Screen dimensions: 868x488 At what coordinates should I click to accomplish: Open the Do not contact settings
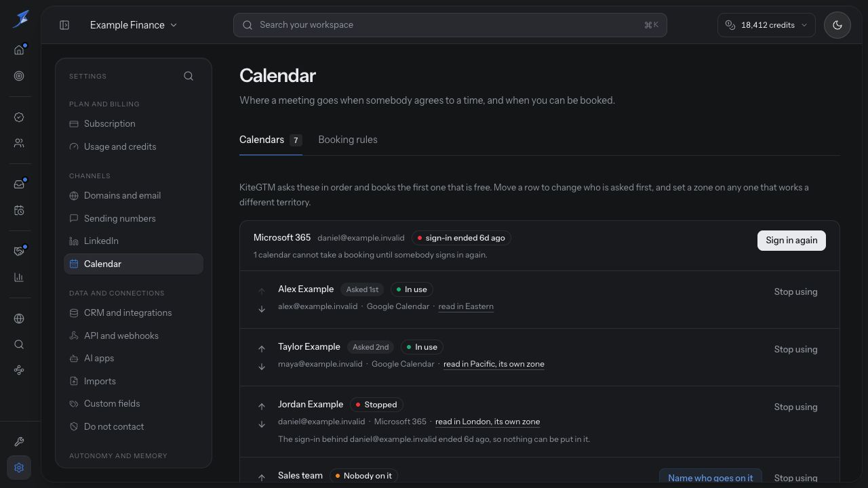[134, 426]
